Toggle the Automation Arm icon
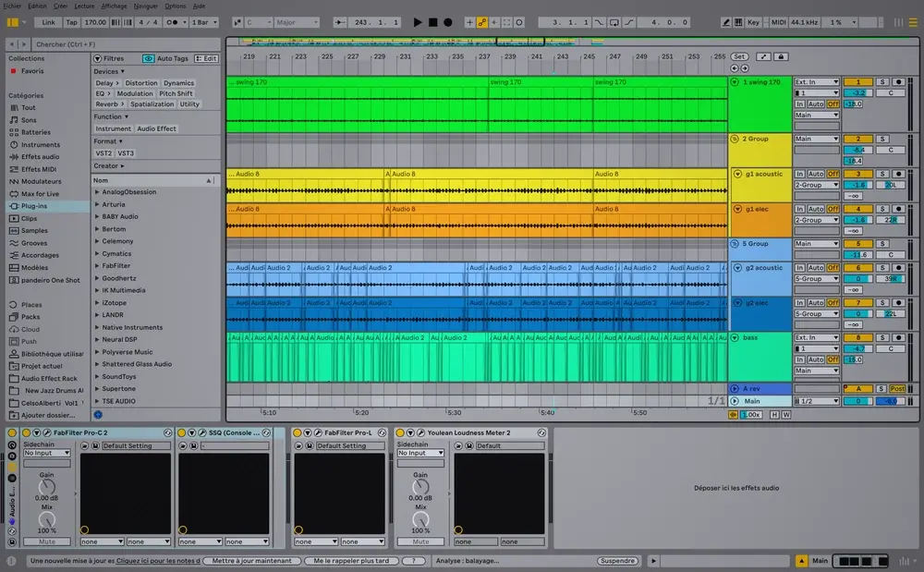This screenshot has width=924, height=572. click(482, 22)
